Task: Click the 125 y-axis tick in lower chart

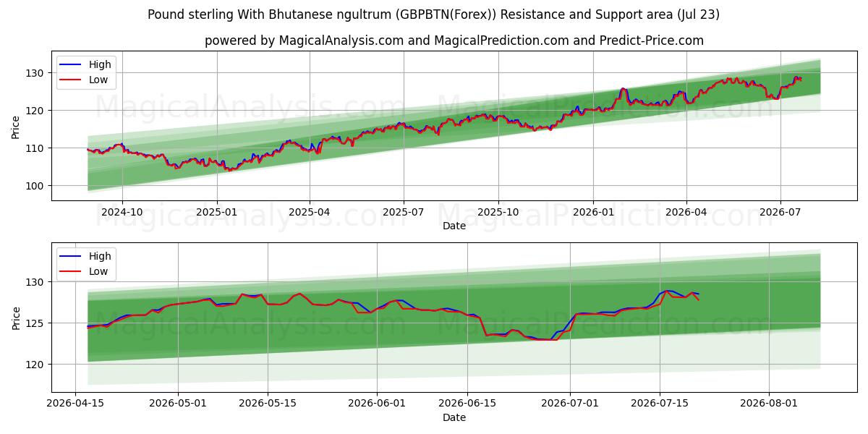Action: (36, 323)
